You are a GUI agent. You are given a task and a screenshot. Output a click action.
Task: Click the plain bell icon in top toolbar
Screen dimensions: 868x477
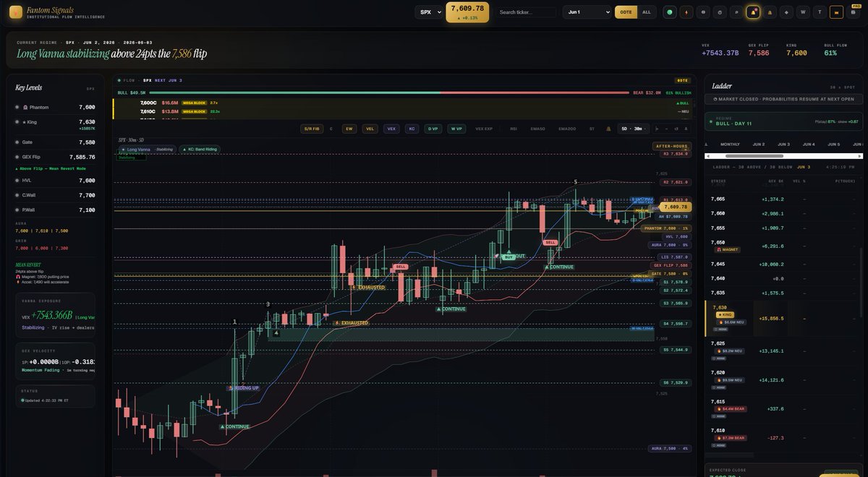pyautogui.click(x=770, y=12)
